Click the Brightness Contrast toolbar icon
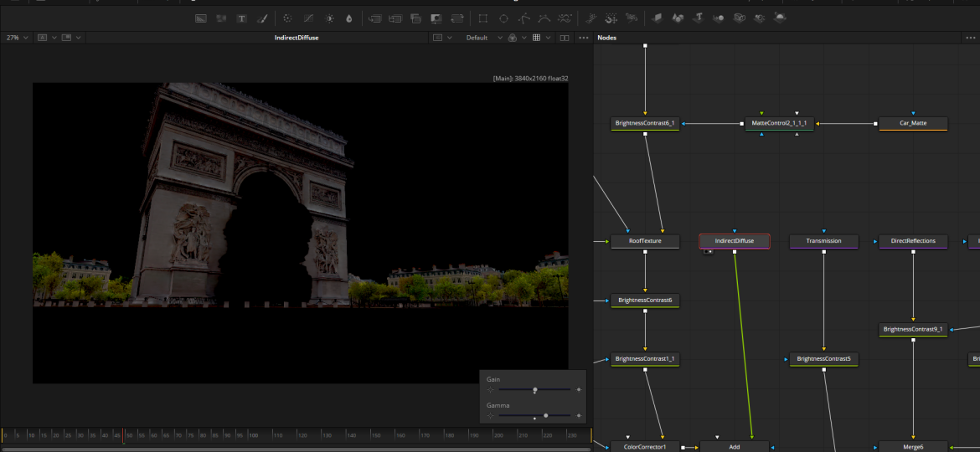Image resolution: width=980 pixels, height=452 pixels. point(329,18)
